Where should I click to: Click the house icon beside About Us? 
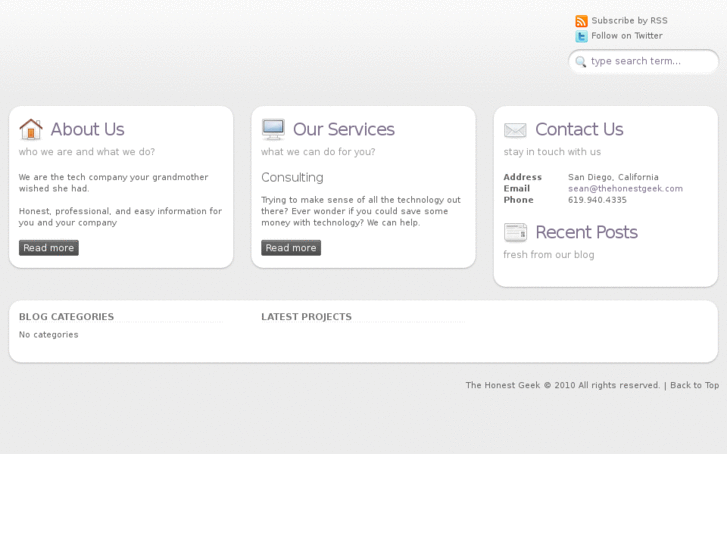(x=31, y=130)
